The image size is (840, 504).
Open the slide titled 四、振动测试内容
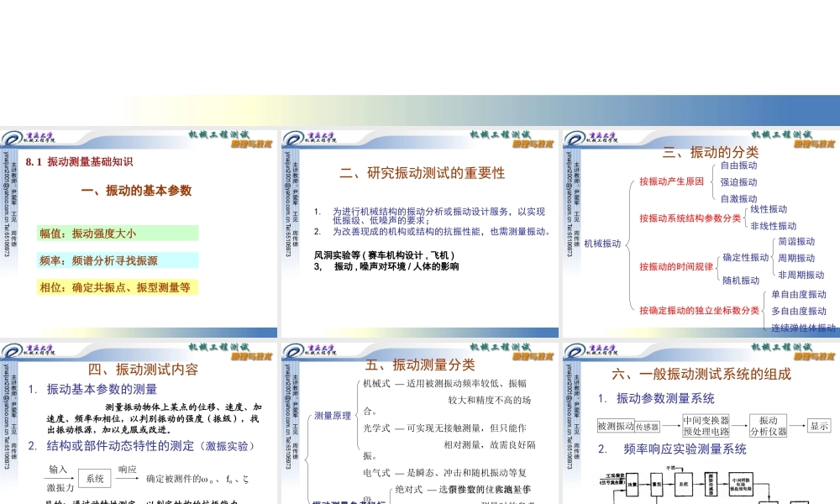[x=139, y=423]
